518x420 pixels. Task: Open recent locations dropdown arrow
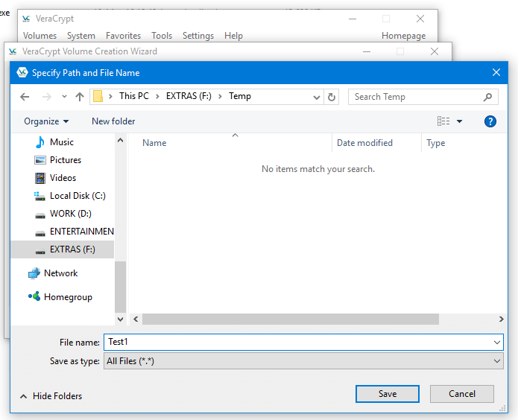point(64,97)
